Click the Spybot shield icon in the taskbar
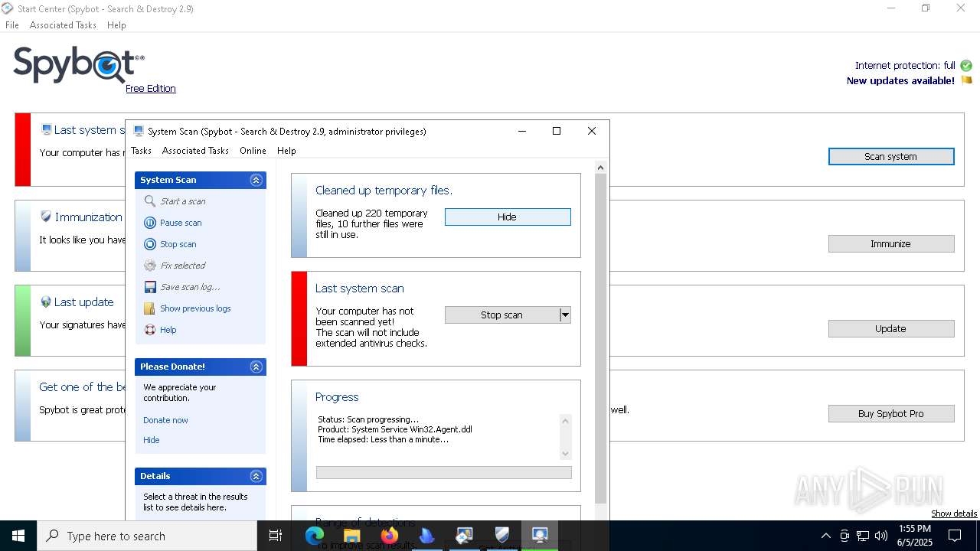This screenshot has height=551, width=980. pyautogui.click(x=502, y=536)
